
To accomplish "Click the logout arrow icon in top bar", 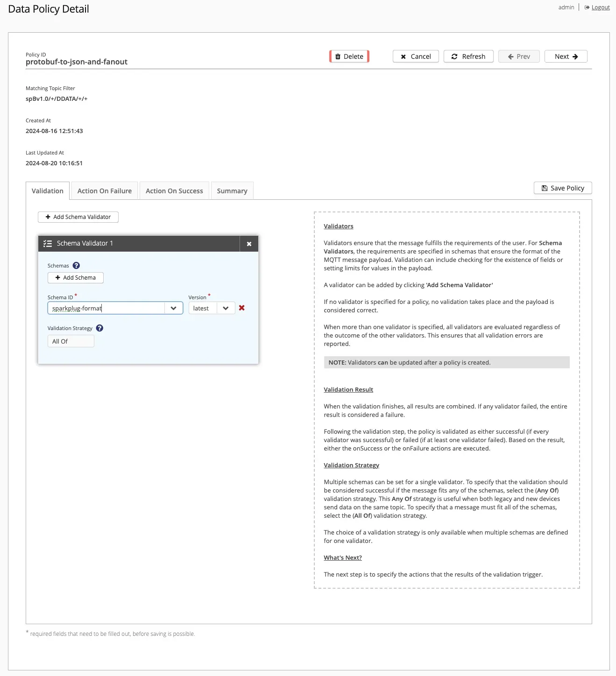I will tap(587, 7).
